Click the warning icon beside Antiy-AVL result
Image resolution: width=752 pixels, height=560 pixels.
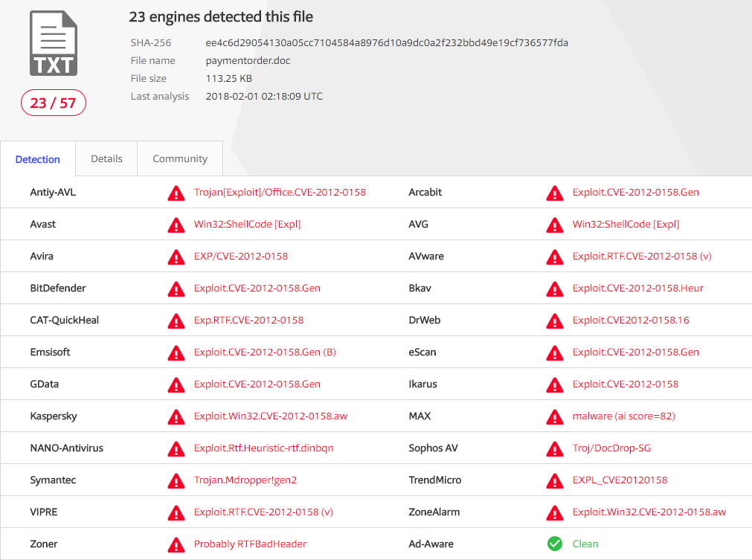176,193
